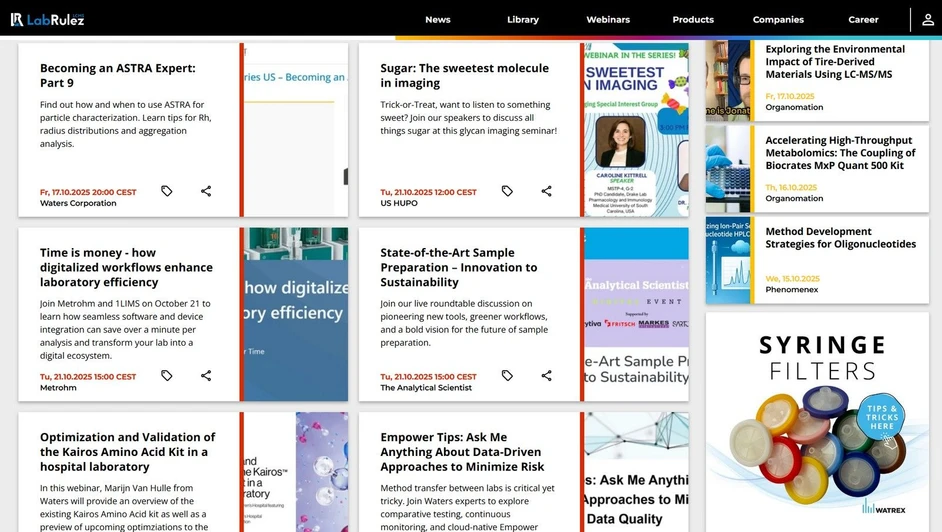Click the sidebar date 'Th, 16.10.2025'
Viewport: 942px width, 532px height.
point(791,187)
